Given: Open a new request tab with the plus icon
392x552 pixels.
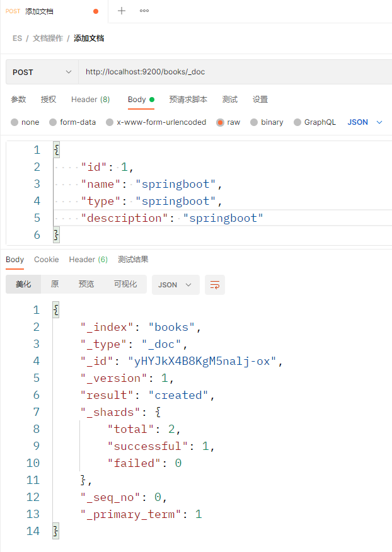Looking at the screenshot, I should coord(120,11).
